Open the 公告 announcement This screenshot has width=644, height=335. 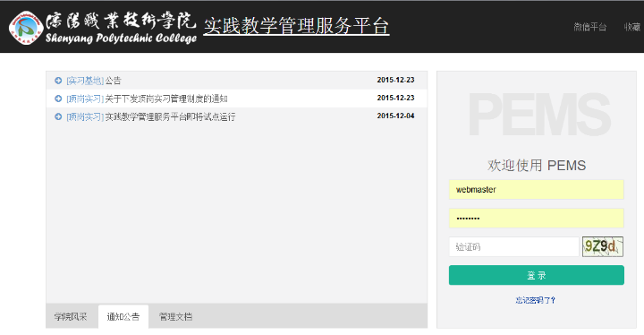point(113,81)
